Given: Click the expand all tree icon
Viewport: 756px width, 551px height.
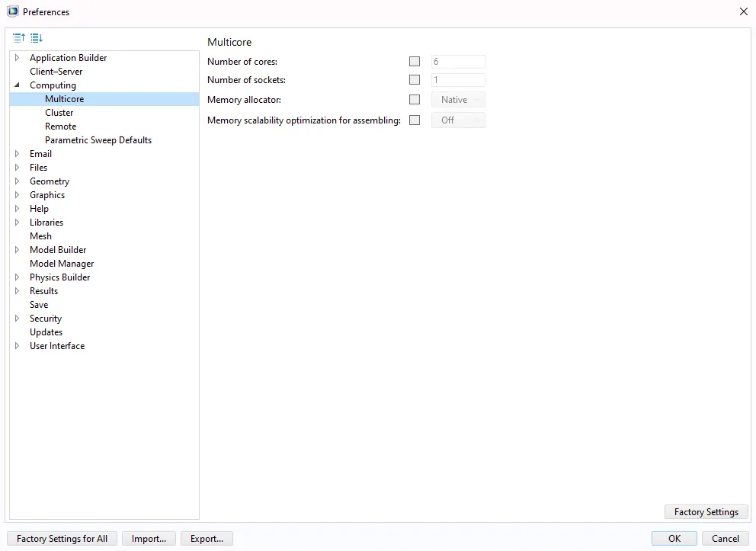Looking at the screenshot, I should point(37,38).
